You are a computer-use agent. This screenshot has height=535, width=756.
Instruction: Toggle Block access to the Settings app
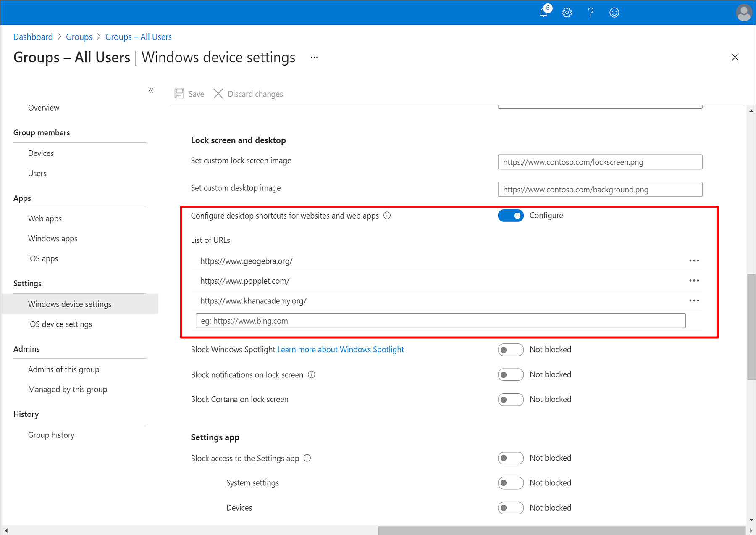tap(511, 458)
